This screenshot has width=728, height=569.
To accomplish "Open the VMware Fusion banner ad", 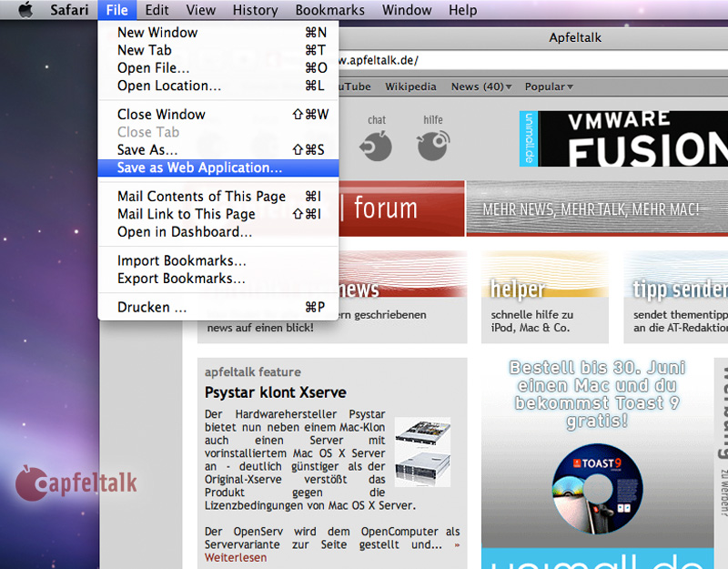I will 623,139.
